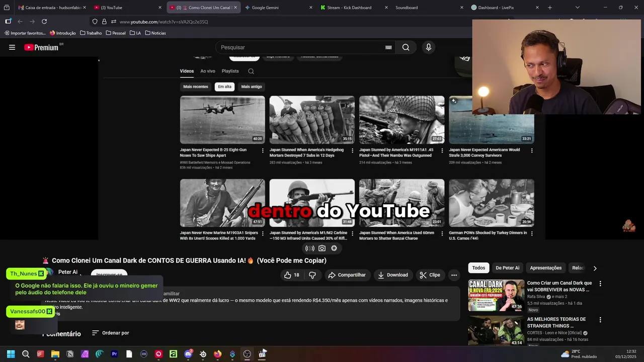Open the Trabalho bookmarks folder
The image size is (644, 362).
[91, 33]
